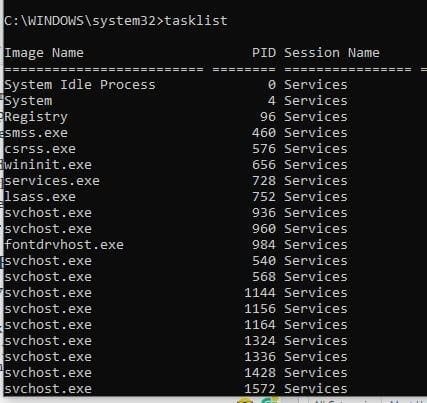Click PID 1428 in the list
This screenshot has width=427, height=403.
(260, 373)
